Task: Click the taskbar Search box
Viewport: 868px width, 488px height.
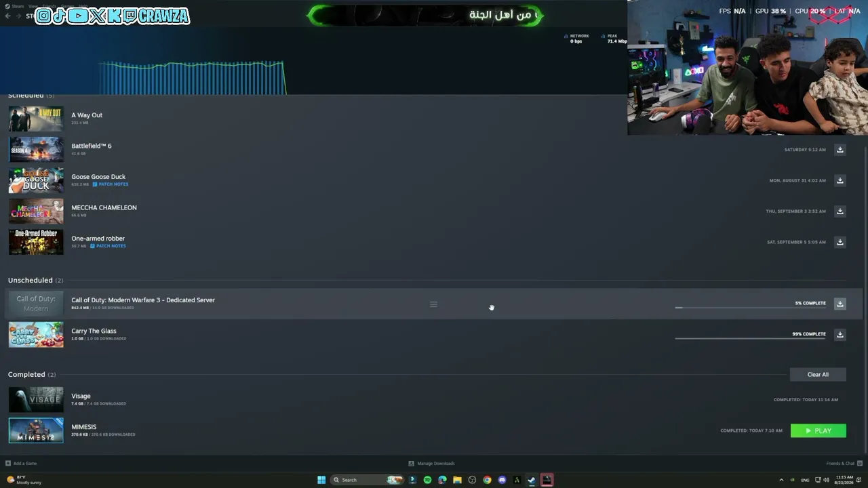Action: (366, 480)
